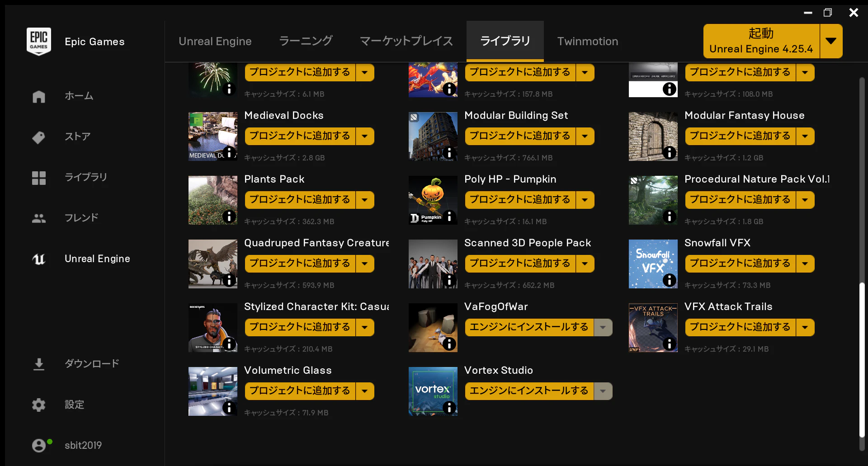Expand Modular Fantasy House dropdown arrow
Screen dimensions: 868x466
[x=805, y=136]
